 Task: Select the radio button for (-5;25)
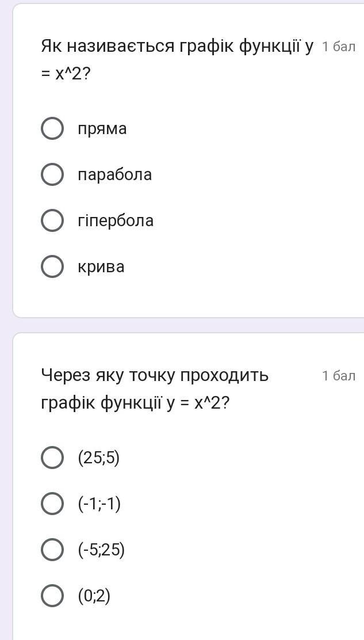(x=52, y=550)
